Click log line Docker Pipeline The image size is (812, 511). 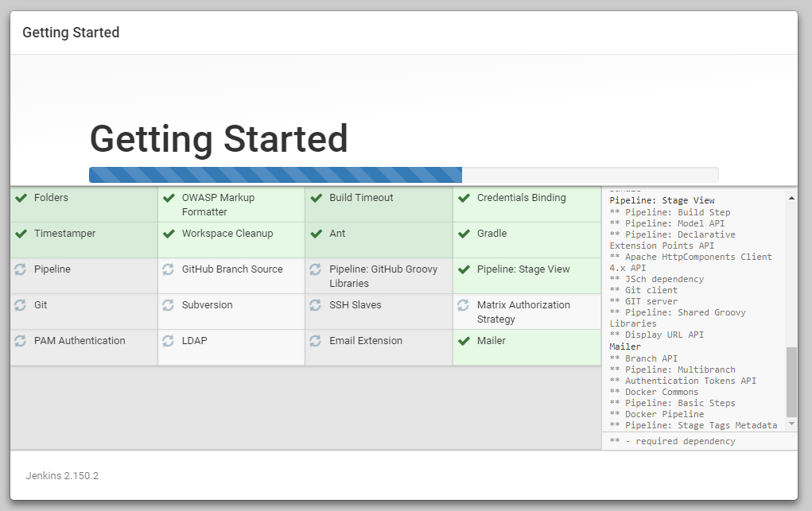click(657, 414)
